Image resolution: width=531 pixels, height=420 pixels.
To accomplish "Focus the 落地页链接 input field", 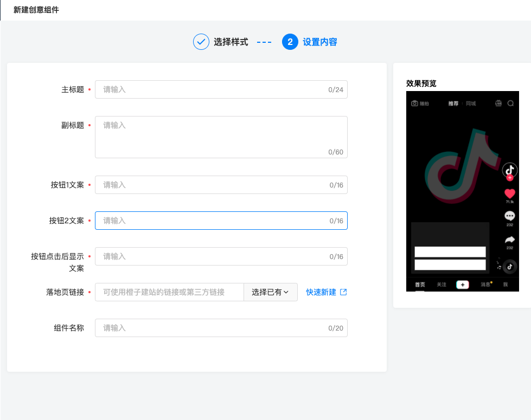I will (x=169, y=292).
